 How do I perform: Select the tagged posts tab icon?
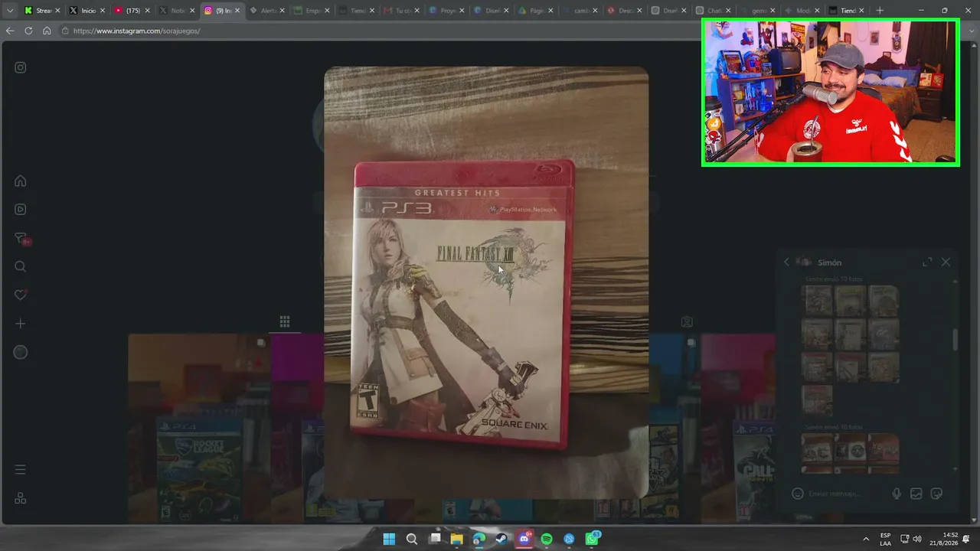click(x=688, y=322)
